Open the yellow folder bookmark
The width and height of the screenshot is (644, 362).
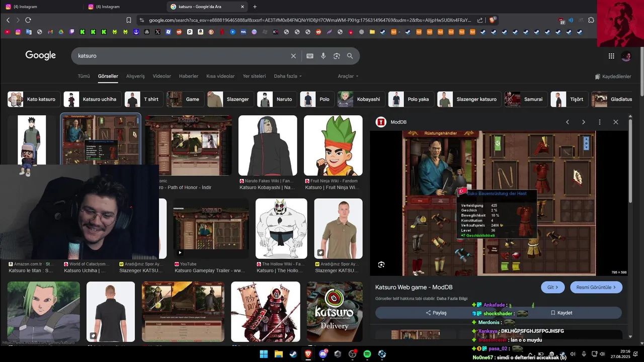(x=372, y=32)
